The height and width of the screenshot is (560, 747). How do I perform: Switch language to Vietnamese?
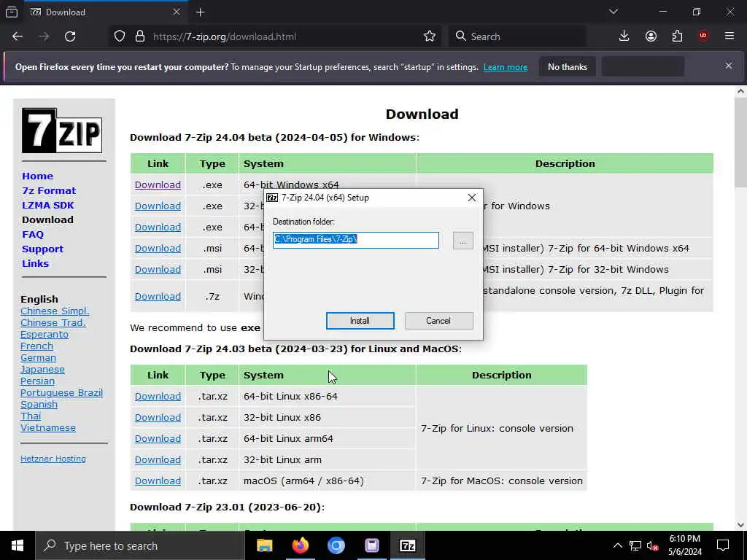point(48,427)
